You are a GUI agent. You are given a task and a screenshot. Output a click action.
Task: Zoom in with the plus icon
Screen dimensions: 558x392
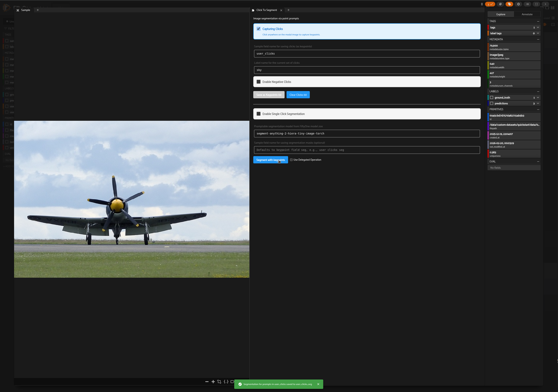213,382
